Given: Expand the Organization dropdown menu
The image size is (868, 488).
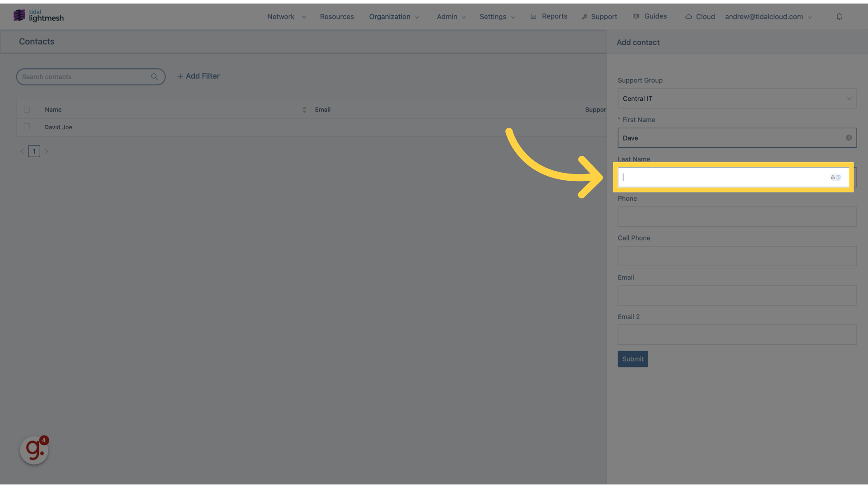Looking at the screenshot, I should coord(393,16).
